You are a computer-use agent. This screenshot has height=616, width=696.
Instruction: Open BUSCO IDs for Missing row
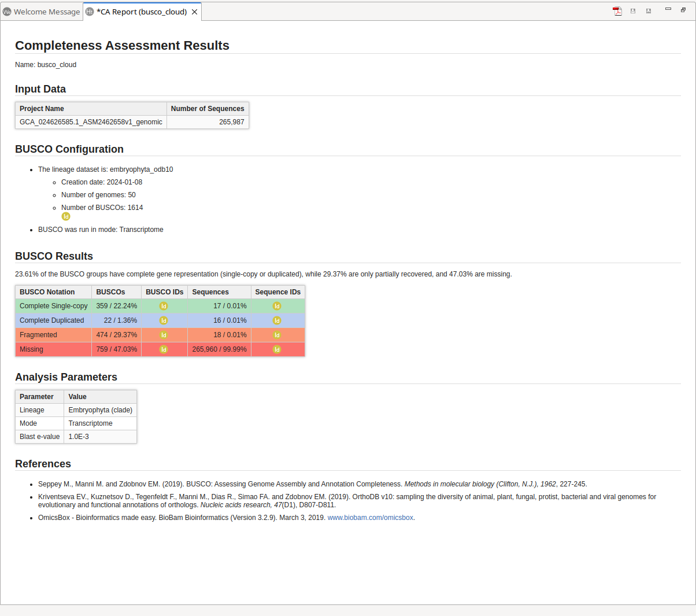point(164,349)
